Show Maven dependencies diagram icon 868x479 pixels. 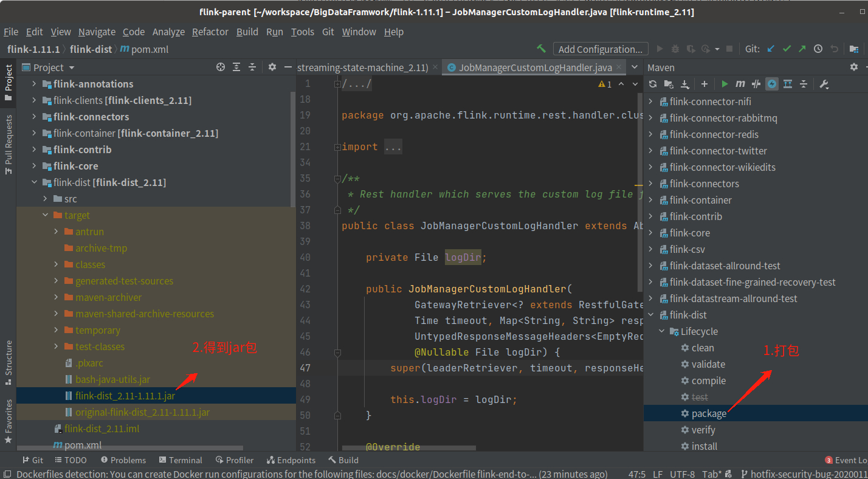coord(788,84)
